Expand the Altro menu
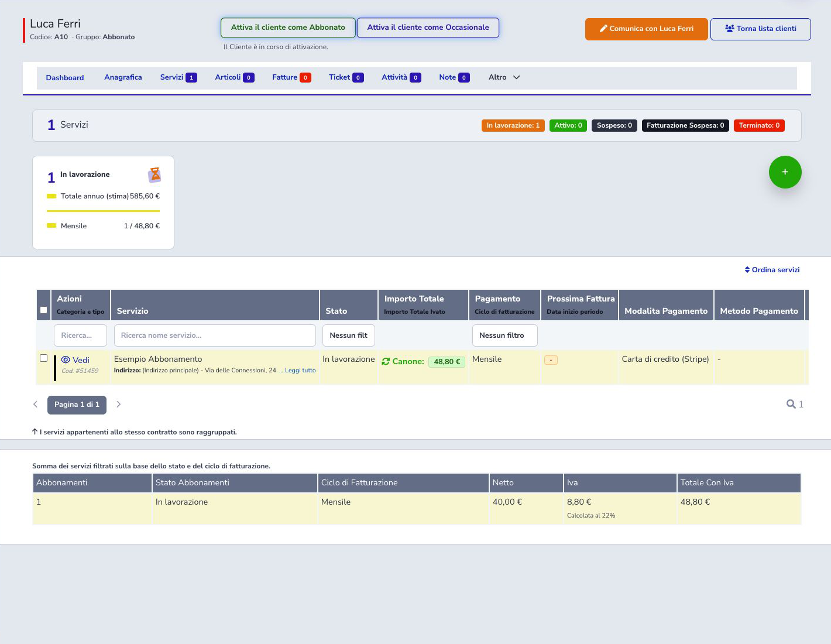The width and height of the screenshot is (831, 644). (x=504, y=77)
